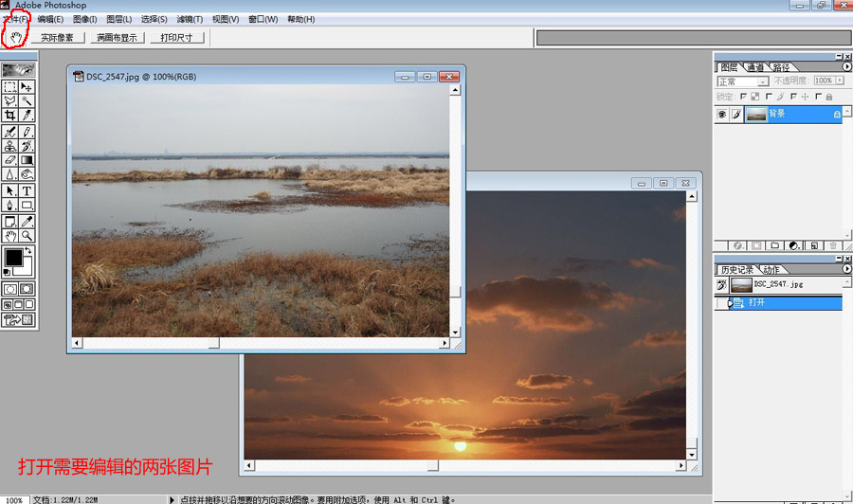Open the blend mode 正常 dropdown
Viewport: 853px width, 504px height.
tap(743, 81)
